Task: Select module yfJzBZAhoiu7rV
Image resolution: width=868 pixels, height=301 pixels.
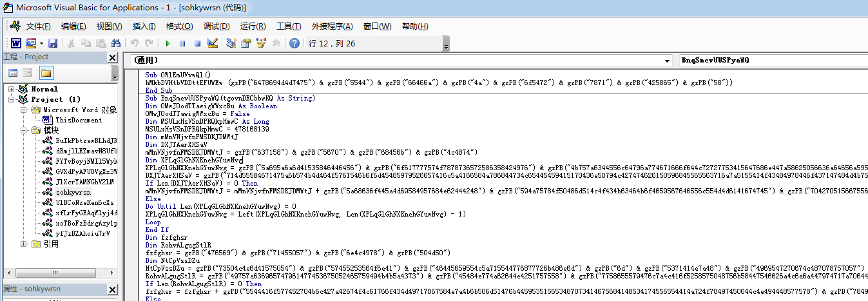Action: point(82,233)
